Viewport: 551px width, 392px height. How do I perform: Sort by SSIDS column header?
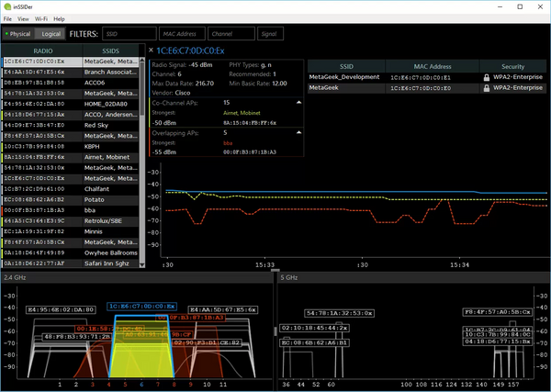(x=111, y=50)
